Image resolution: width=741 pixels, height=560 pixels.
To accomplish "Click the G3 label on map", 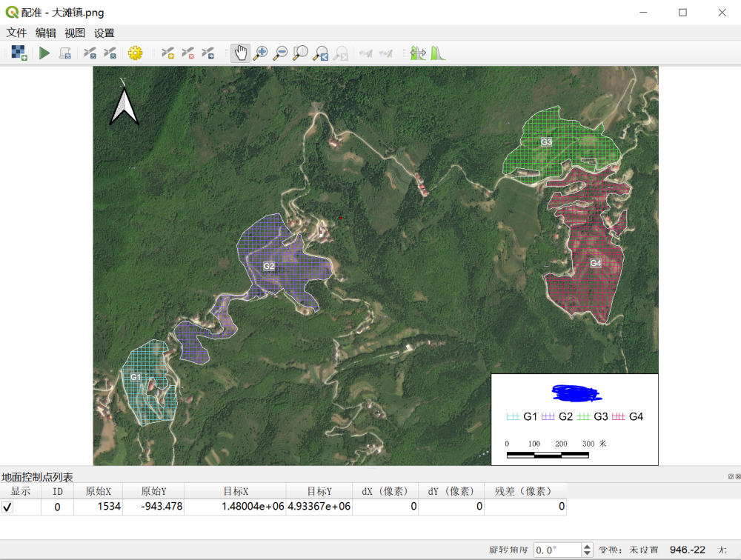I will (x=546, y=141).
